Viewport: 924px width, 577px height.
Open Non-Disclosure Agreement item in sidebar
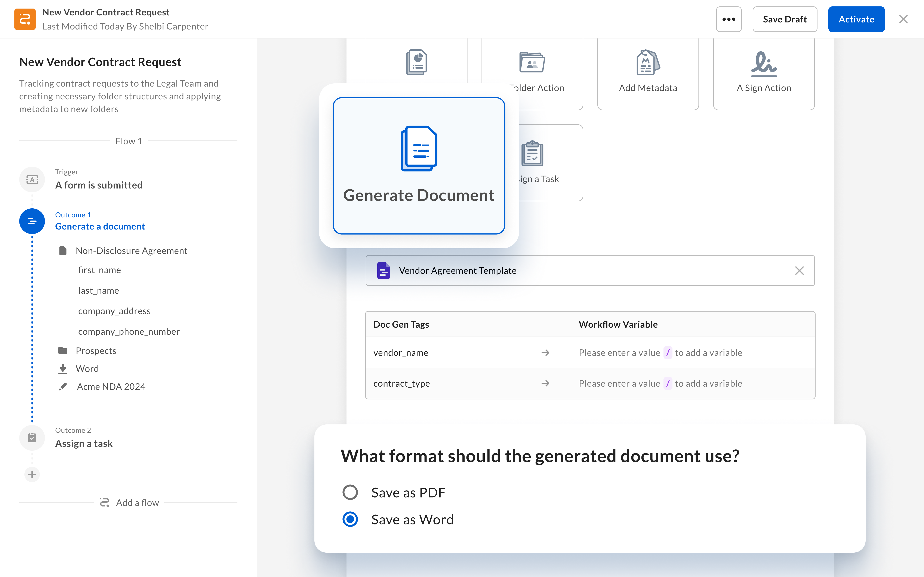pos(131,251)
